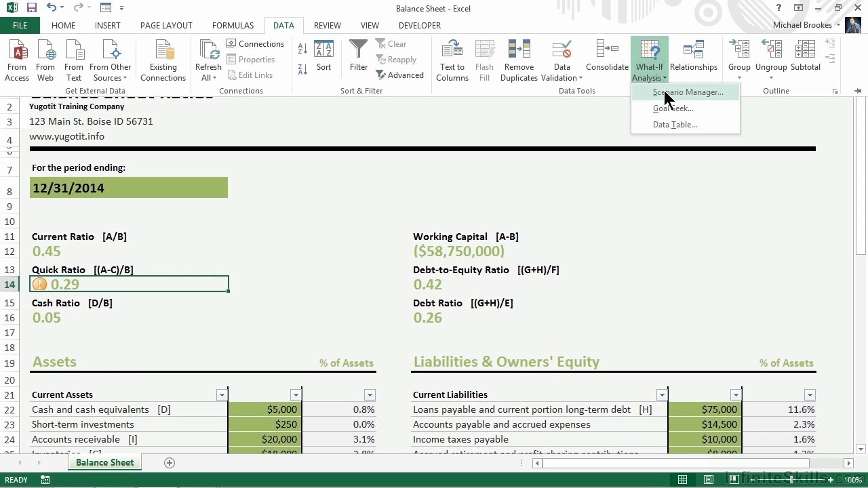Viewport: 868px width, 488px height.
Task: Choose Goal Seek from menu
Action: (x=686, y=108)
